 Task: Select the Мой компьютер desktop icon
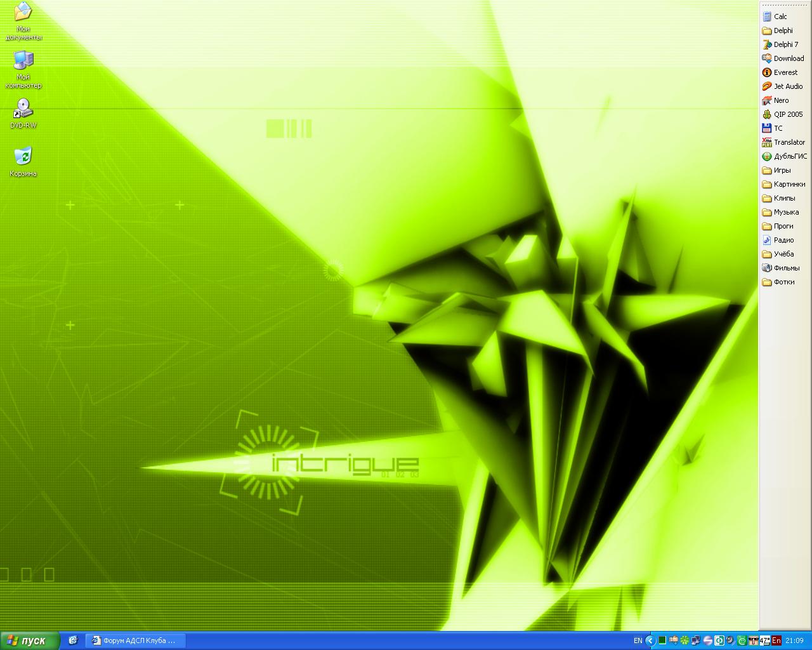click(x=23, y=69)
